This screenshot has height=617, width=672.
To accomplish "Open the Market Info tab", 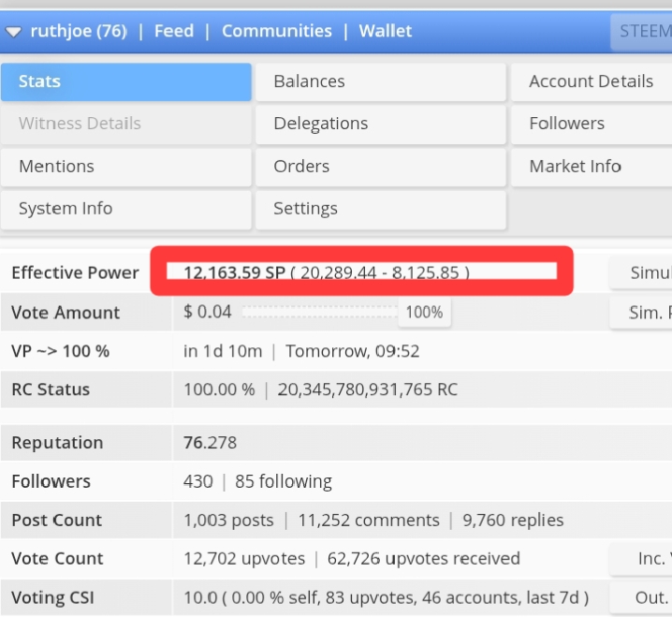I will click(x=592, y=167).
